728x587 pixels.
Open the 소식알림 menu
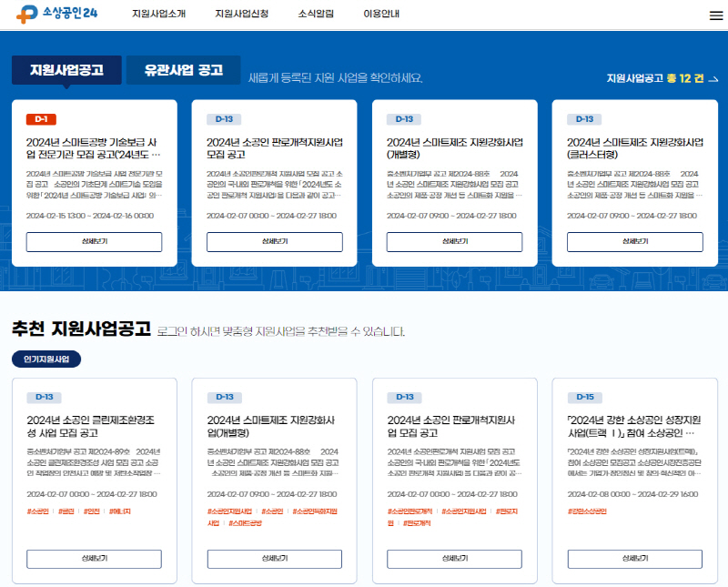coord(318,14)
